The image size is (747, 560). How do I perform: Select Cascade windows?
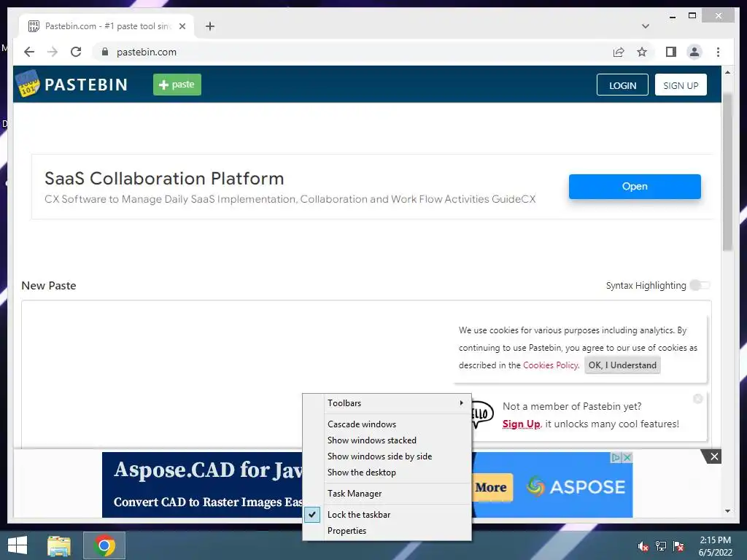pos(387,424)
